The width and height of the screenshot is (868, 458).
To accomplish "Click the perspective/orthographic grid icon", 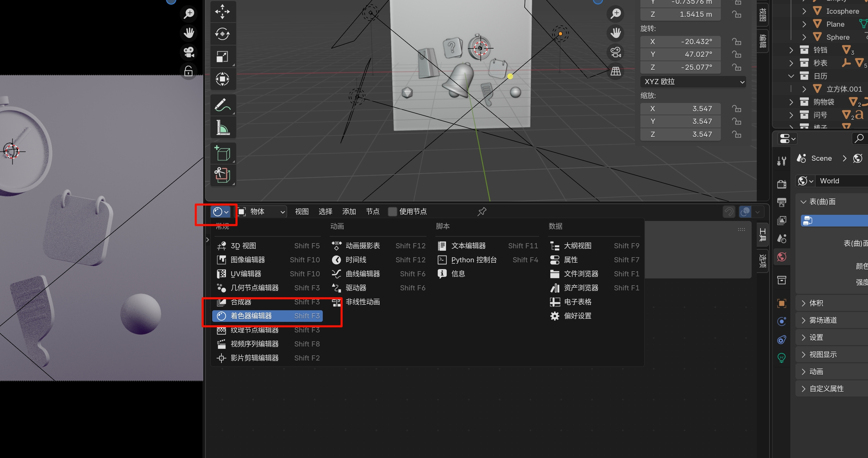I will (615, 71).
